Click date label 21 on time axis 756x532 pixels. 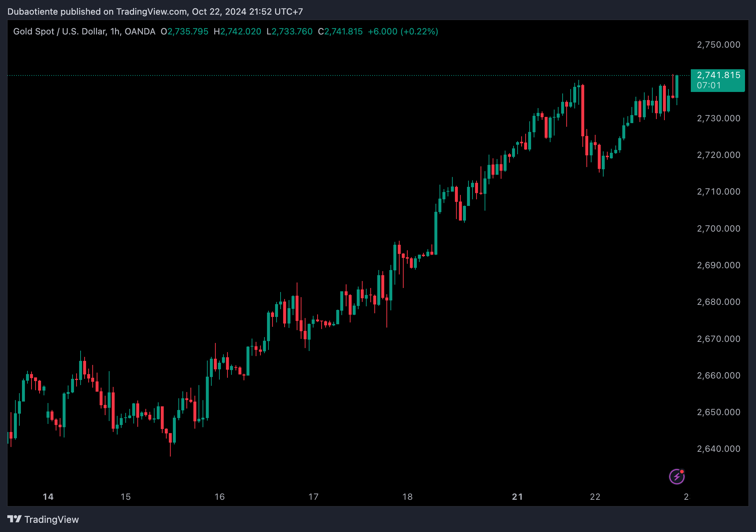[x=517, y=497]
